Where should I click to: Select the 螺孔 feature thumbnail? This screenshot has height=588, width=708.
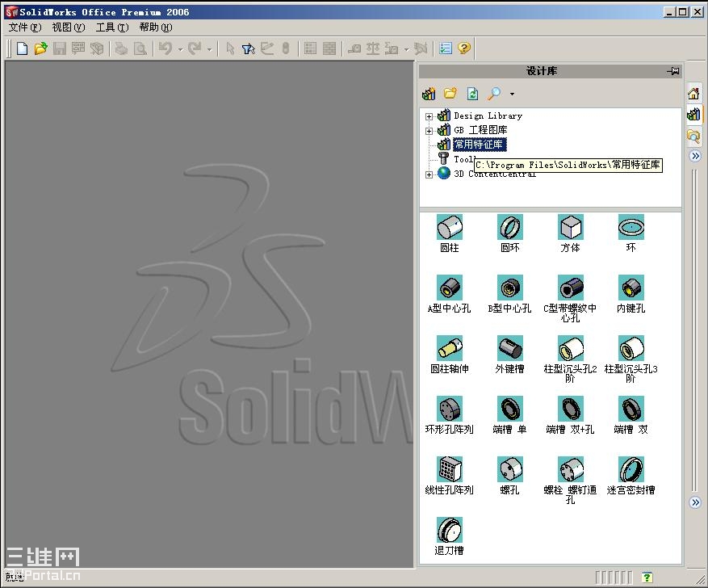click(509, 468)
